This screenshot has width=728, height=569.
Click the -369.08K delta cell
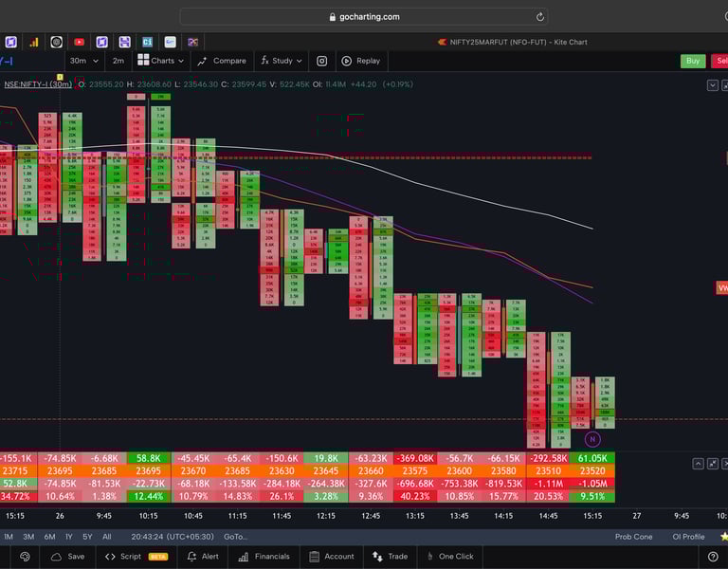click(414, 458)
